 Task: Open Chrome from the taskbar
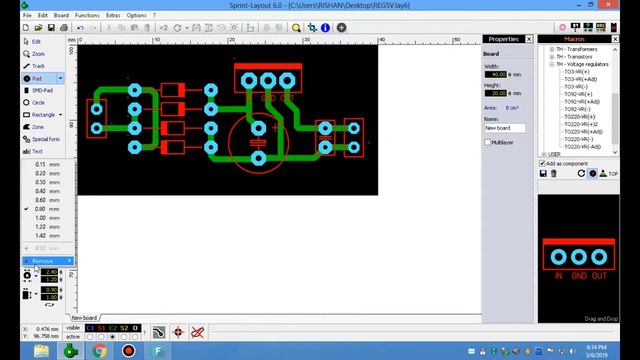coord(99,351)
